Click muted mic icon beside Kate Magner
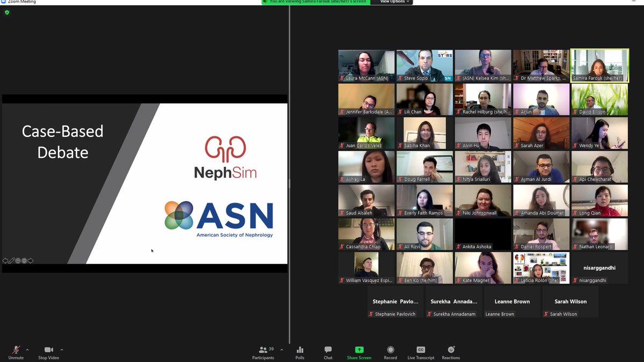Screen dimensions: 644x362 pyautogui.click(x=459, y=280)
